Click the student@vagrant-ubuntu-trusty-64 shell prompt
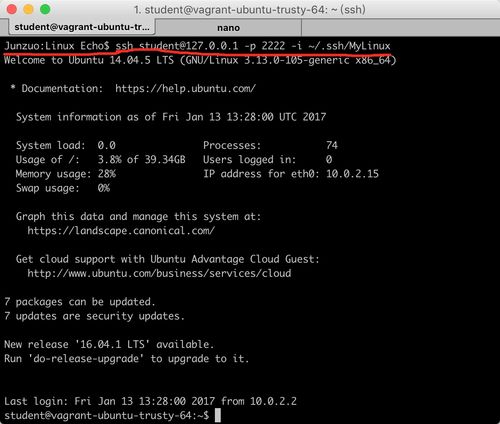Image resolution: width=500 pixels, height=424 pixels. (x=107, y=415)
